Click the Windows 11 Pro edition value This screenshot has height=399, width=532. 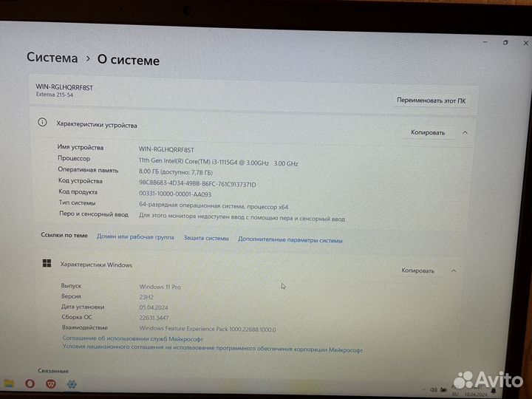[160, 287]
